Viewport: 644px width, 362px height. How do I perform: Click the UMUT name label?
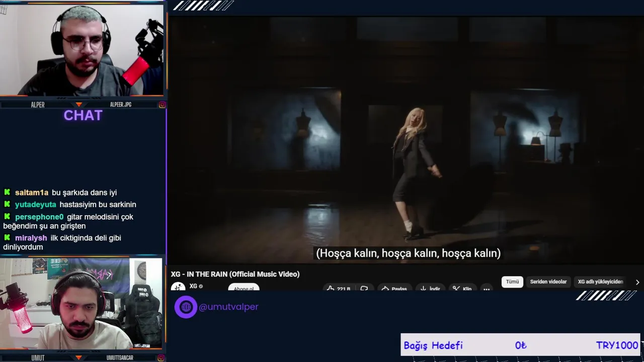click(38, 358)
